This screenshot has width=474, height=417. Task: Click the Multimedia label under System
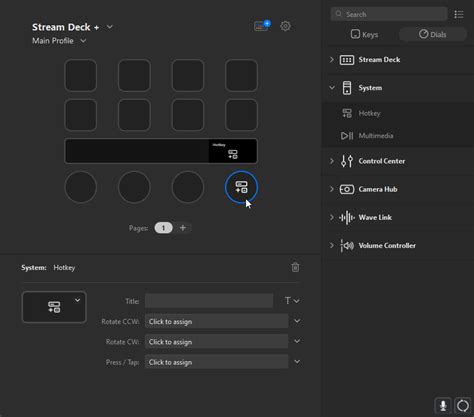click(x=376, y=136)
